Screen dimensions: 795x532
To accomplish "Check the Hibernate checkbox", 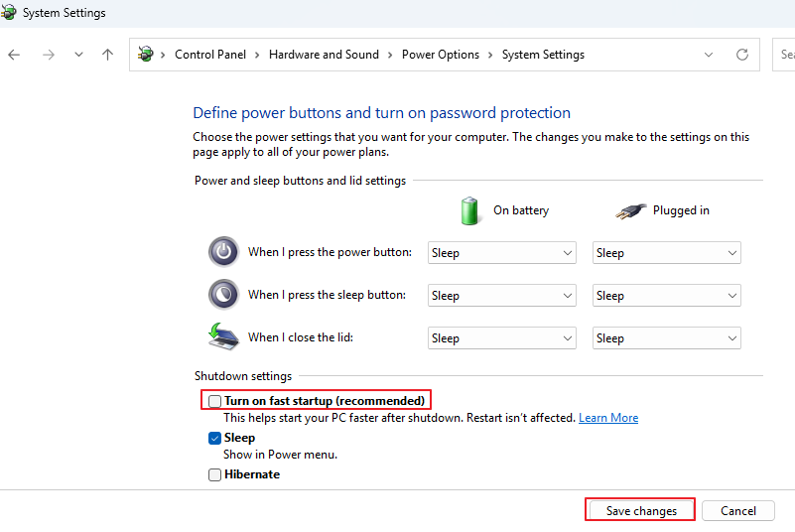I will [x=214, y=474].
